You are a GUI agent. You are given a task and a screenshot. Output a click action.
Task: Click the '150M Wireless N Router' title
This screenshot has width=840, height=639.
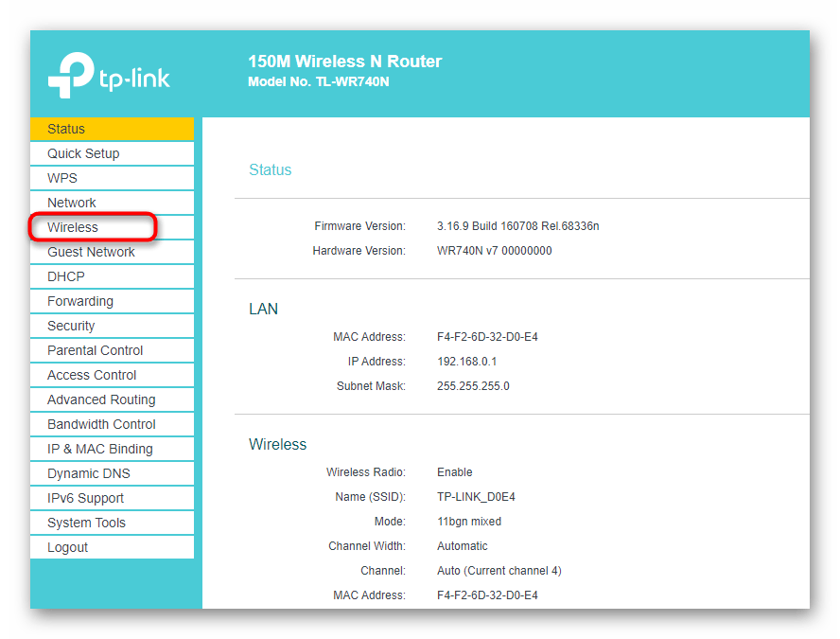coord(345,62)
